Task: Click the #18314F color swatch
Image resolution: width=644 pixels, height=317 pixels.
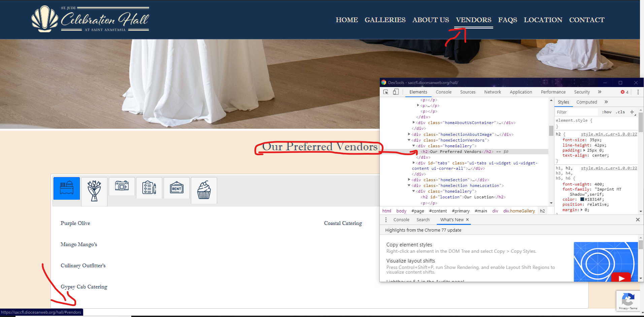Action: click(x=582, y=199)
